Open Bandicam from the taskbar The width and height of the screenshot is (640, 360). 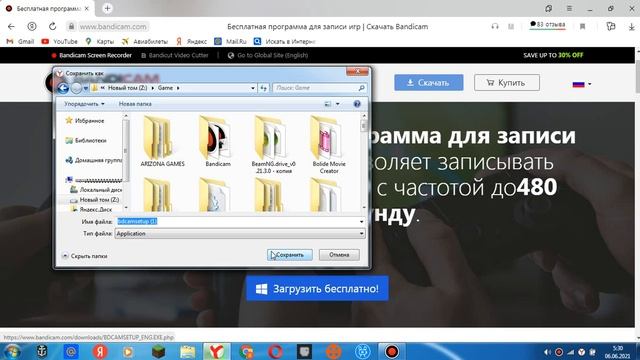click(x=392, y=351)
